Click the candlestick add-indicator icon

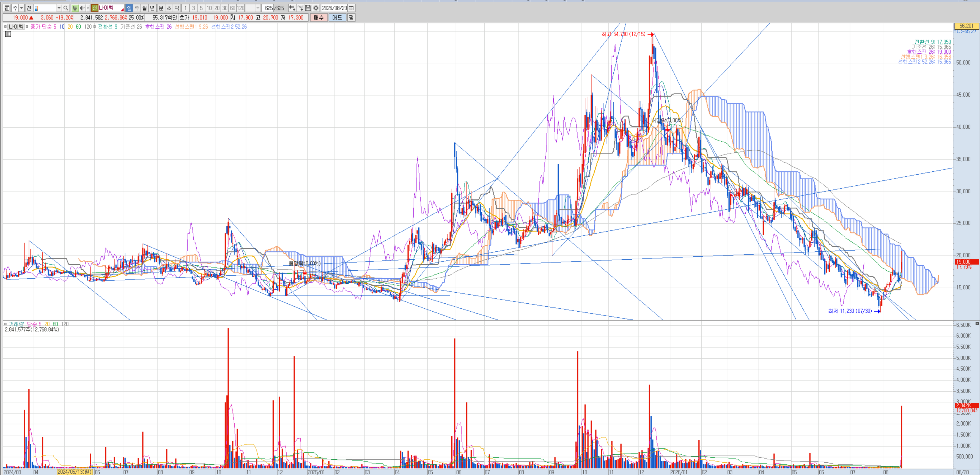pos(292,8)
